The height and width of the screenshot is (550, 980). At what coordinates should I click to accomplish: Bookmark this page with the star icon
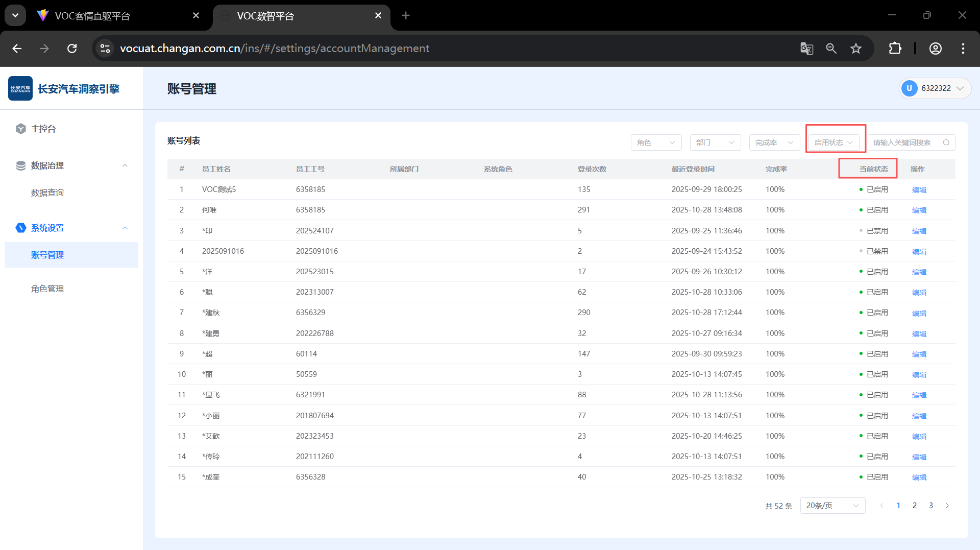tap(856, 49)
